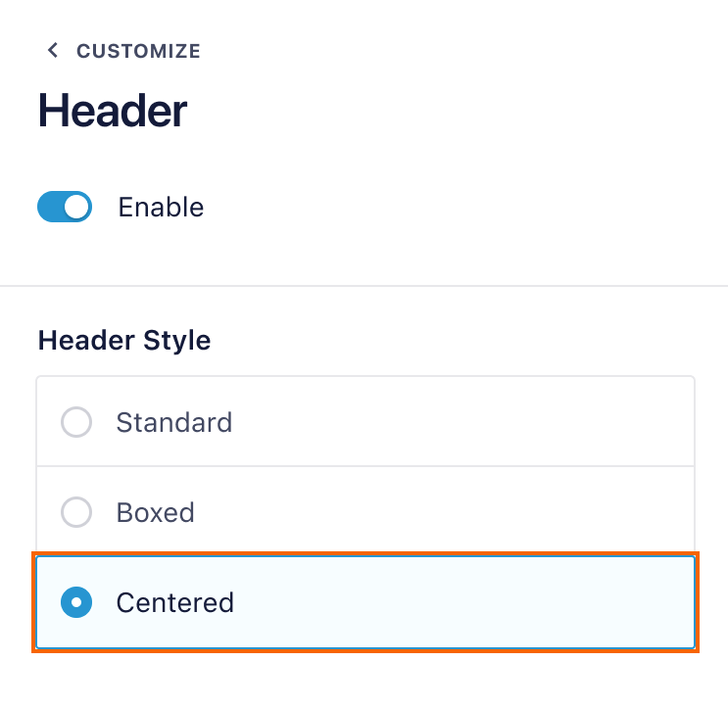Click the "Header" page title
The height and width of the screenshot is (708, 728).
[x=113, y=111]
